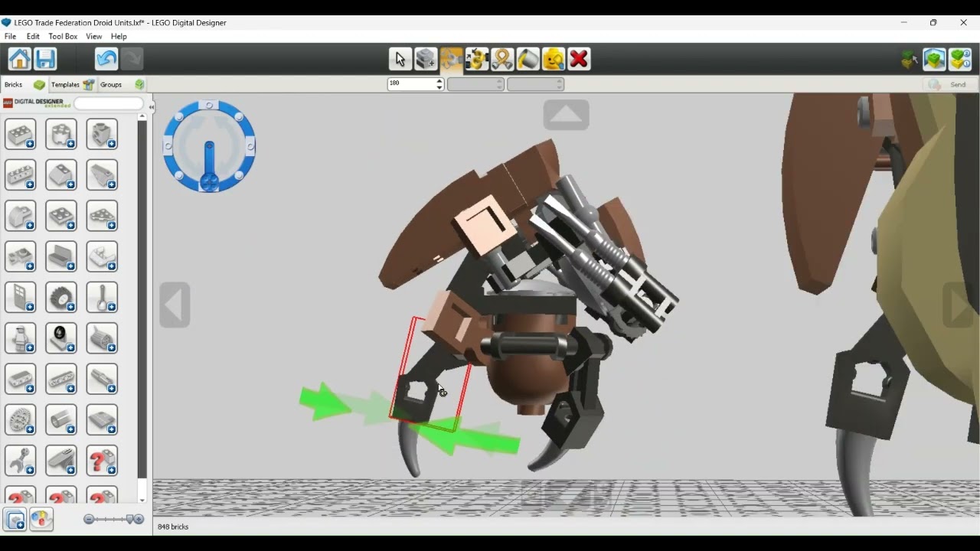Choose the Hinge tool
Image resolution: width=980 pixels, height=551 pixels.
[451, 59]
